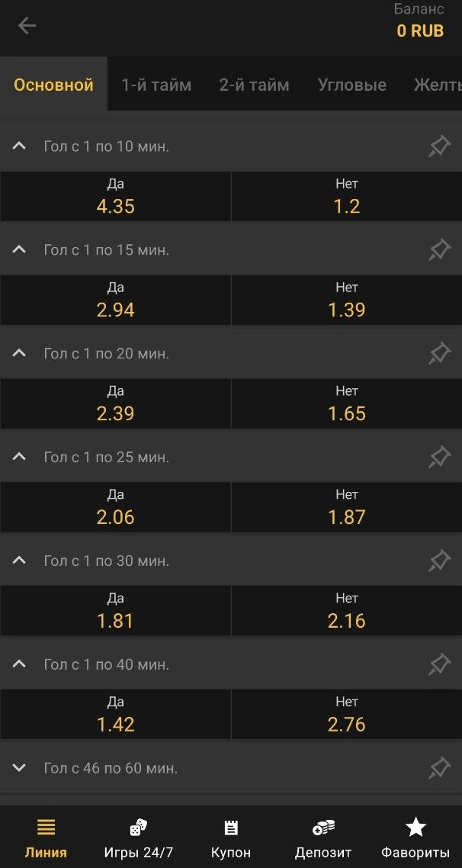462x868 pixels.
Task: Pin the Гол с 1 по 10 мин. market
Action: point(439,146)
